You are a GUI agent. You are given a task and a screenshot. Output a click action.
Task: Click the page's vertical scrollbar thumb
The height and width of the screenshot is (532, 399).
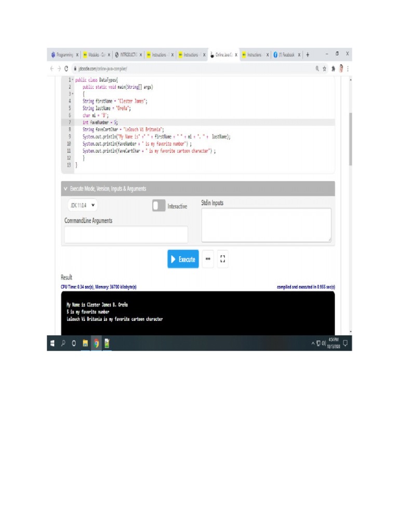pos(350,139)
